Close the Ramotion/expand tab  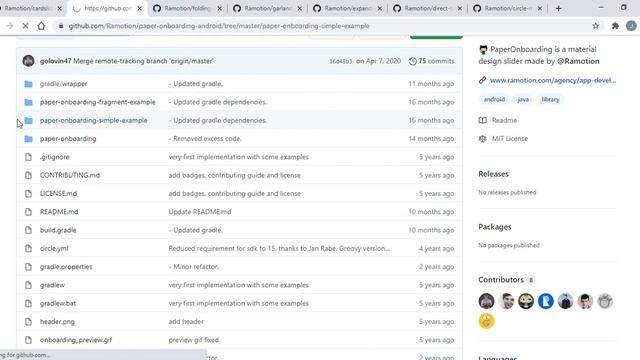coord(380,8)
